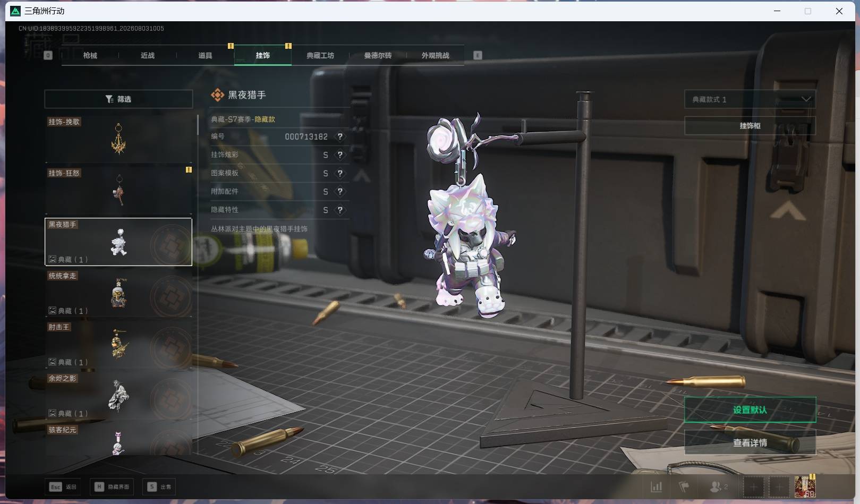860x504 pixels.
Task: Open the friends icon showing 2
Action: point(719,486)
